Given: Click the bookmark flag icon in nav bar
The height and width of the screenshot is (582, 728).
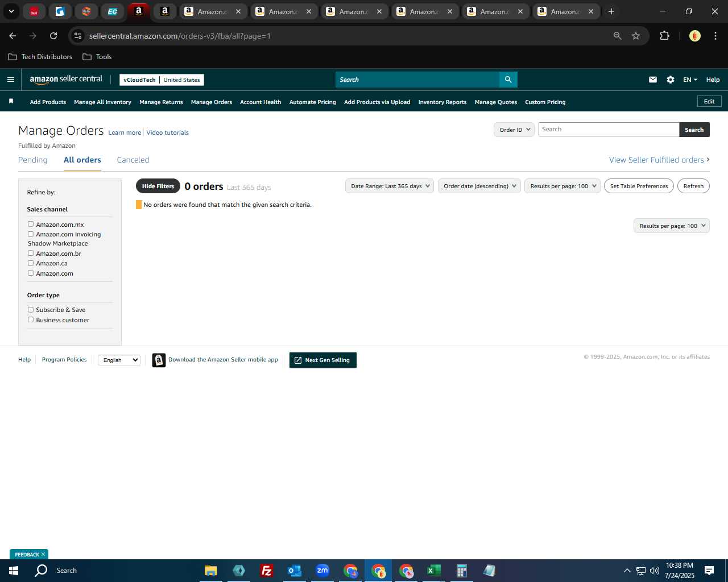Looking at the screenshot, I should [11, 101].
